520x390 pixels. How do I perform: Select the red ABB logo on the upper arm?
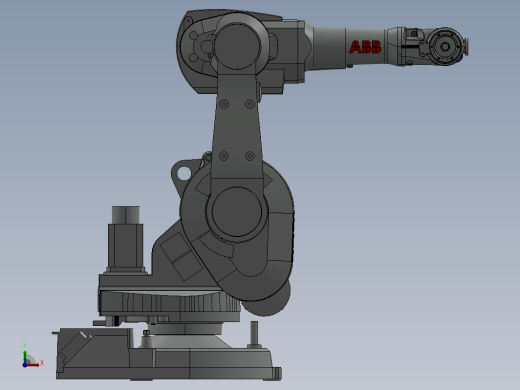(365, 47)
